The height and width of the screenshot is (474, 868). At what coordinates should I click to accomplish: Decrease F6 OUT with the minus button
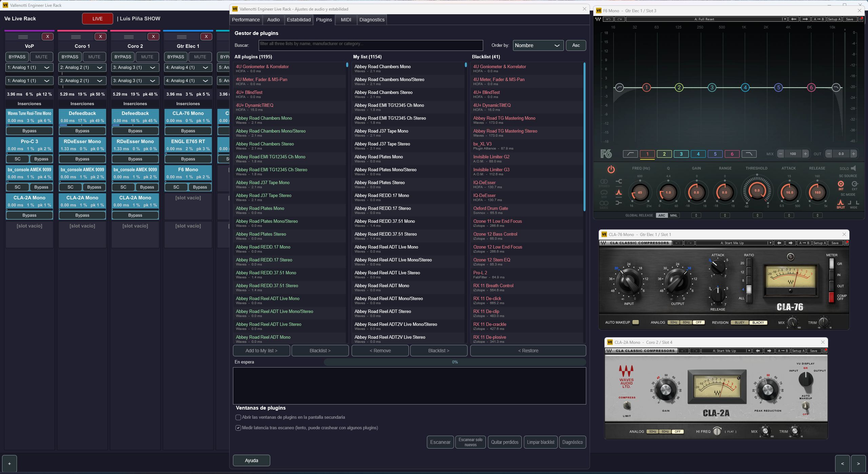[829, 154]
